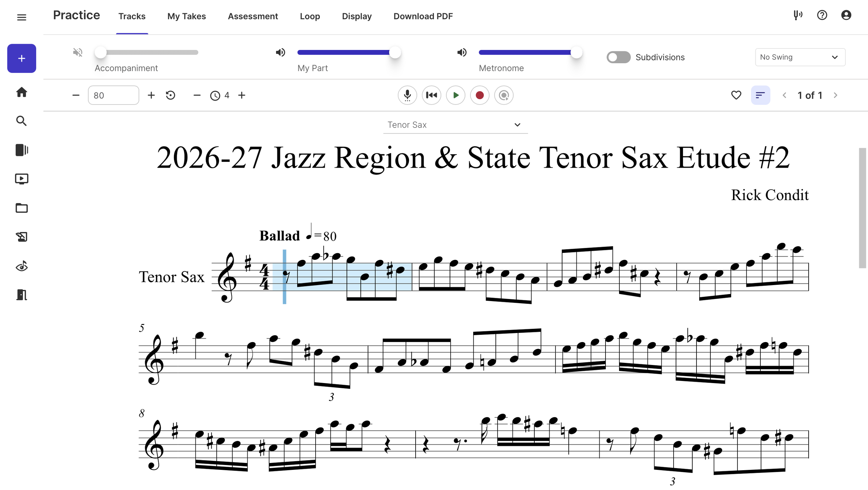Go to Home in the sidebar
868x490 pixels.
pos(22,92)
